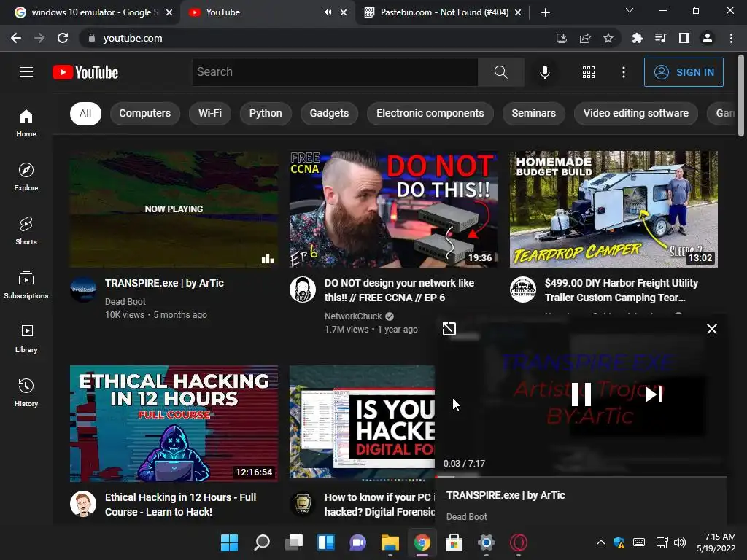Open Microsoft Store from taskbar
This screenshot has height=560, width=747.
454,542
